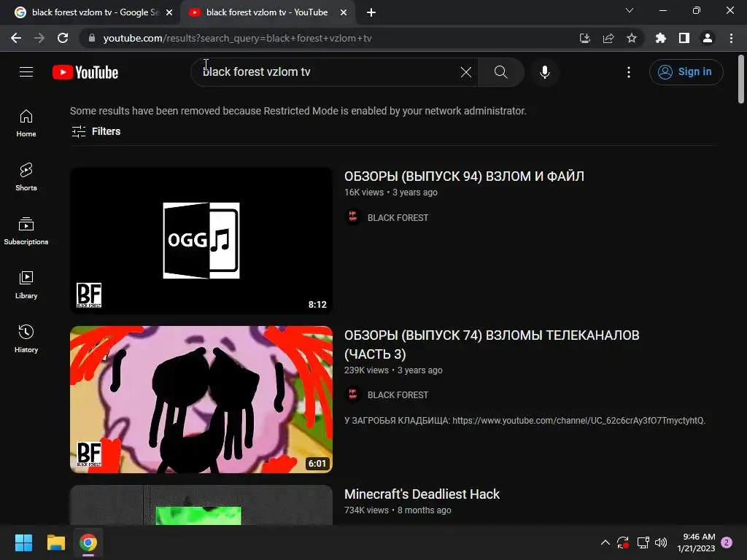Open video titled ОБЗОРЫ (ВЫПУСК 74)

[x=492, y=344]
